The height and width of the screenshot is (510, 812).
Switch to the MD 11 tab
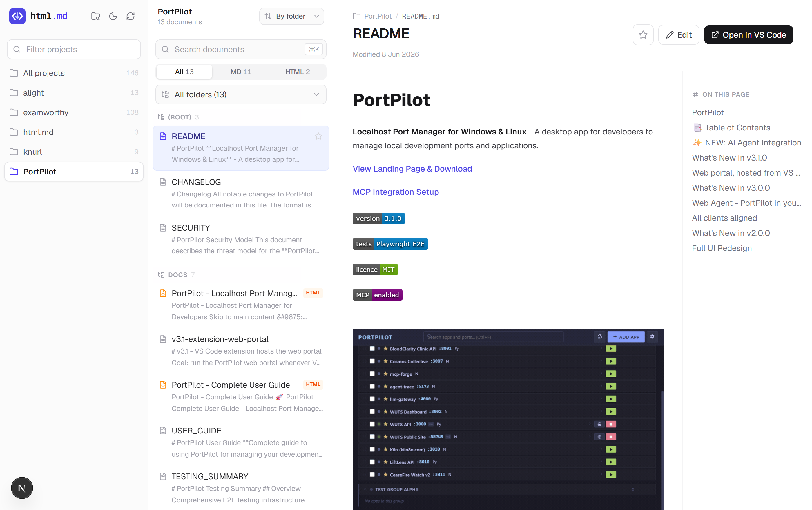[x=241, y=72]
